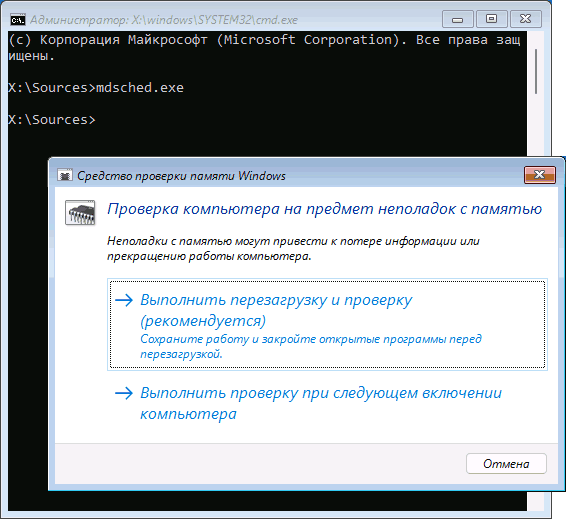This screenshot has height=519, width=566.
Task: Click the Отмена button
Action: pyautogui.click(x=506, y=463)
